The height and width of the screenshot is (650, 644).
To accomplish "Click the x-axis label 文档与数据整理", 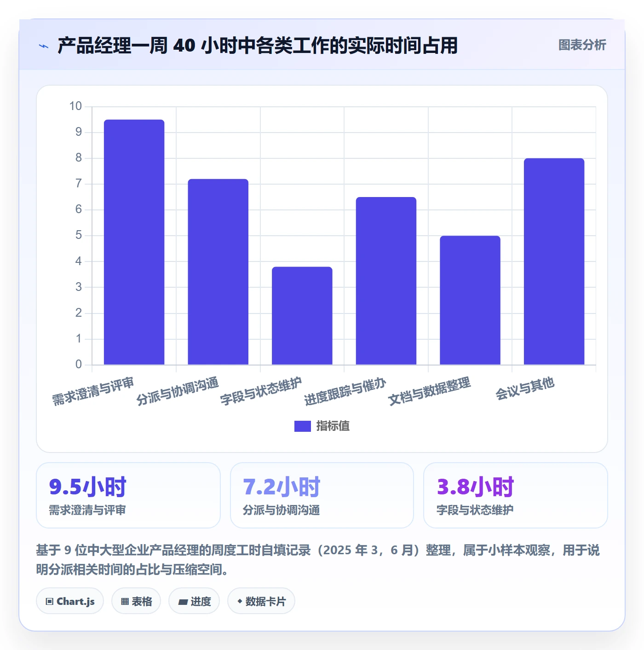I will click(429, 392).
